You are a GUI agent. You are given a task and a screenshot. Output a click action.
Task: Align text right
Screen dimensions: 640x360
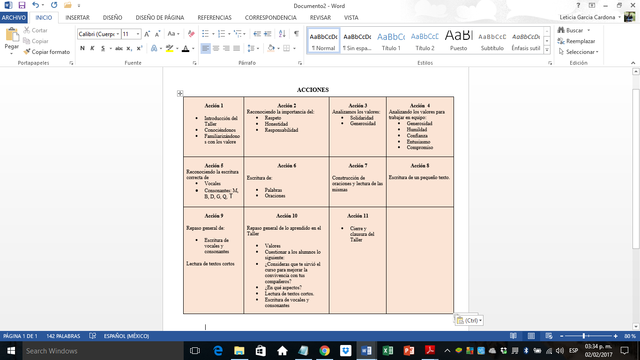pos(226,48)
